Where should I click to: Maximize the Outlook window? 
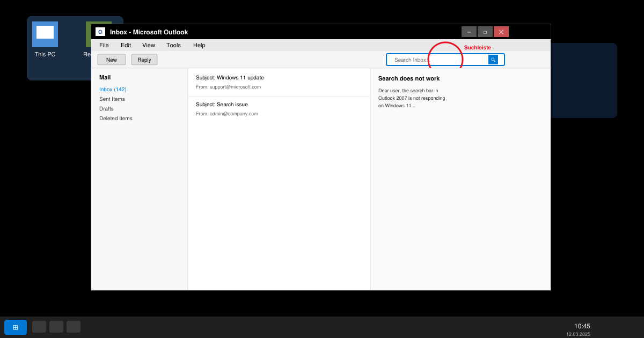click(485, 32)
